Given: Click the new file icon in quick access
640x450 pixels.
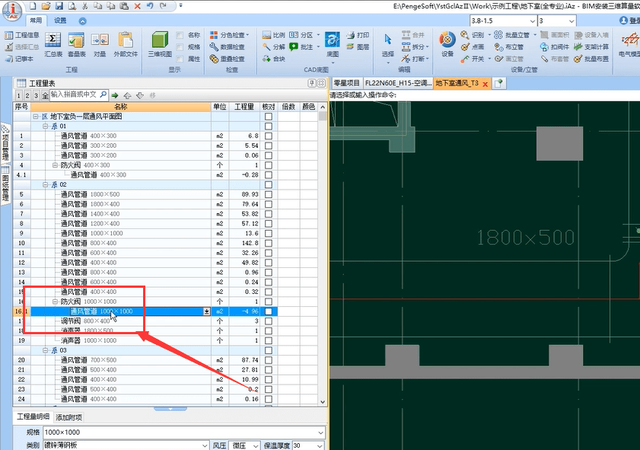Looking at the screenshot, I should pos(33,6).
